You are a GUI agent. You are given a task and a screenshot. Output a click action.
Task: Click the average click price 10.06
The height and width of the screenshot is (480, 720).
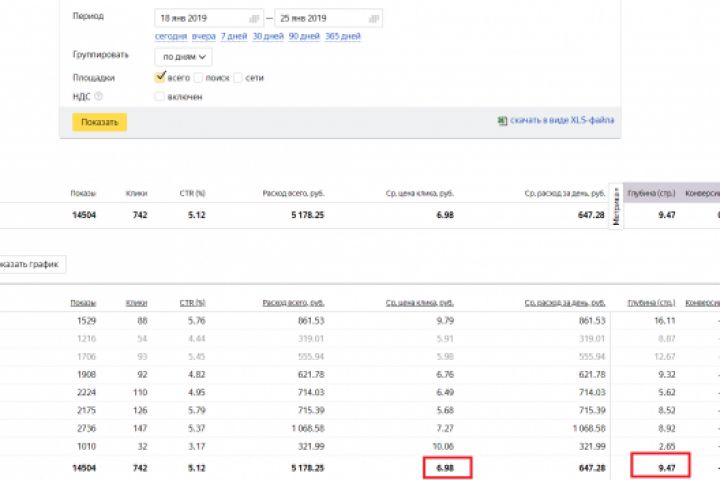(443, 446)
